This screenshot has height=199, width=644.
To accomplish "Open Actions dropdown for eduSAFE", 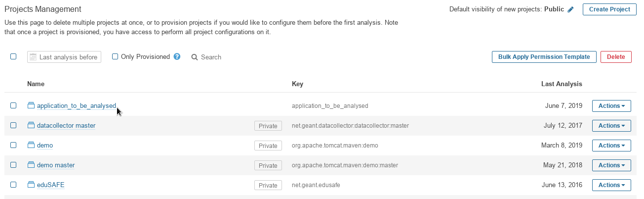I will tap(611, 185).
